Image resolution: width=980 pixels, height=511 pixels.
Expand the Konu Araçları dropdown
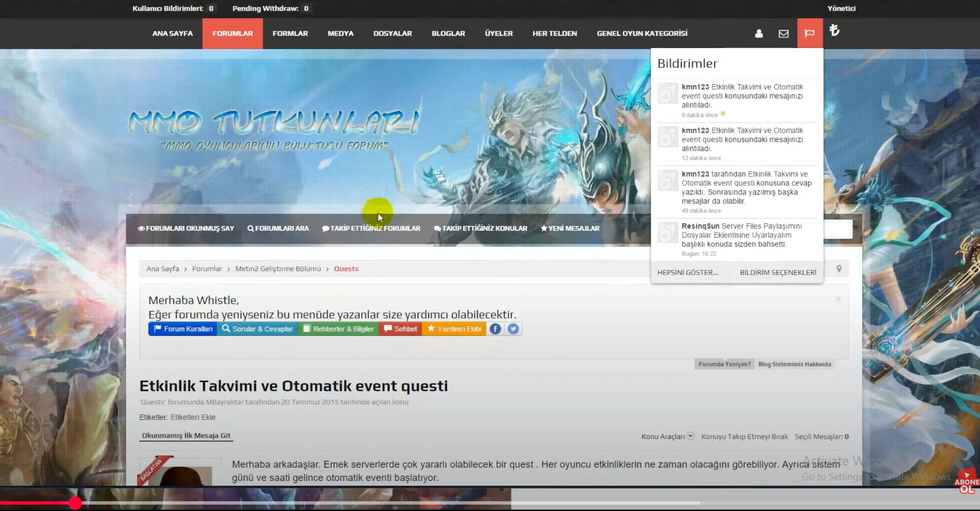click(668, 437)
